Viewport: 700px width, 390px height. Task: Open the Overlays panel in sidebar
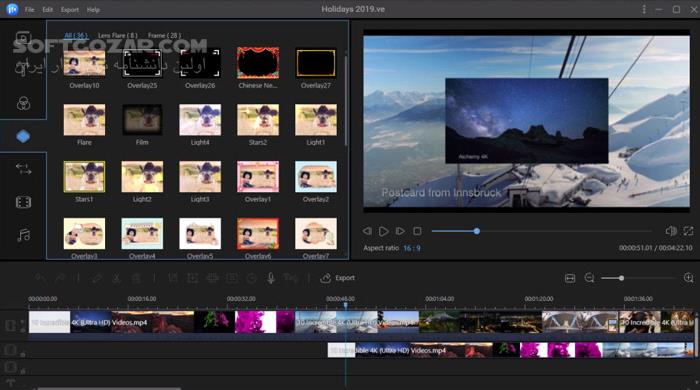pos(23,137)
